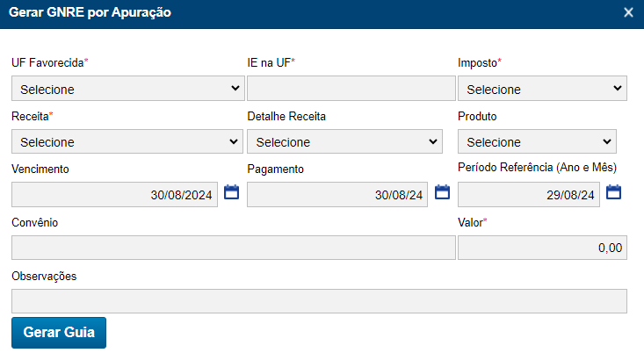Click the Observações field label
The width and height of the screenshot is (644, 360).
click(x=44, y=276)
